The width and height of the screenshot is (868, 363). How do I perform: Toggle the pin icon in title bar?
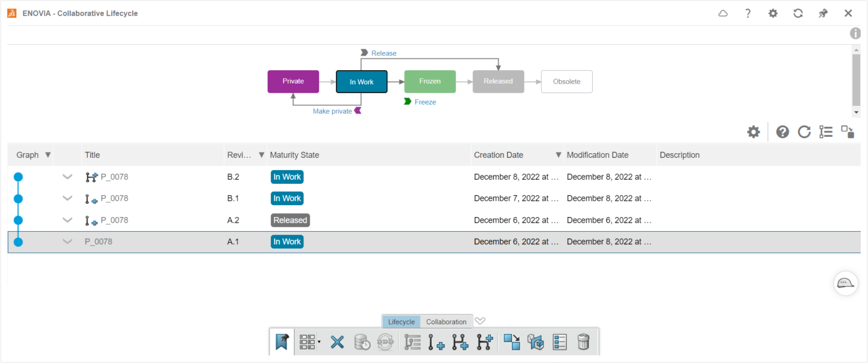click(x=823, y=14)
